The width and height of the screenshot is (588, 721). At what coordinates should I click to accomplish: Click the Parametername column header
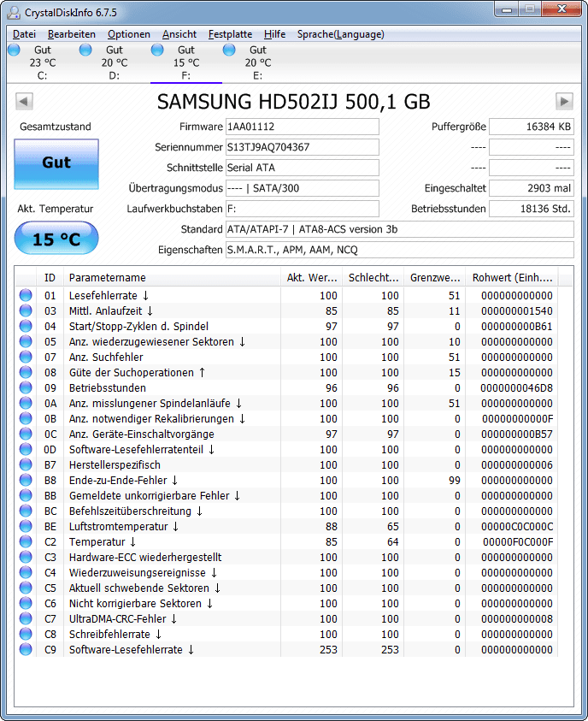point(172,278)
